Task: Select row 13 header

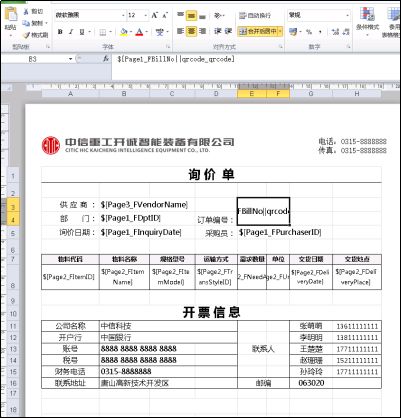Action: tap(13, 349)
